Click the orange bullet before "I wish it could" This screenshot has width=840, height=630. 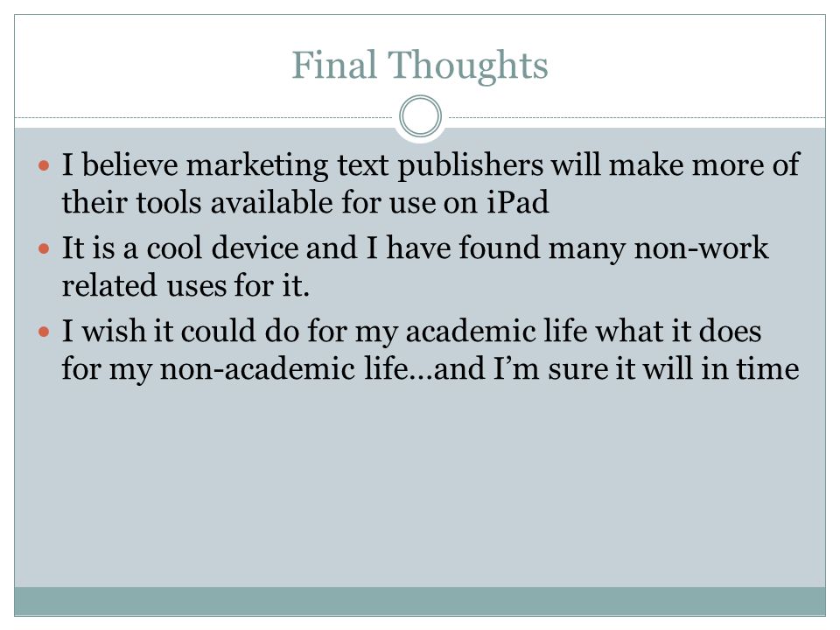click(x=44, y=332)
